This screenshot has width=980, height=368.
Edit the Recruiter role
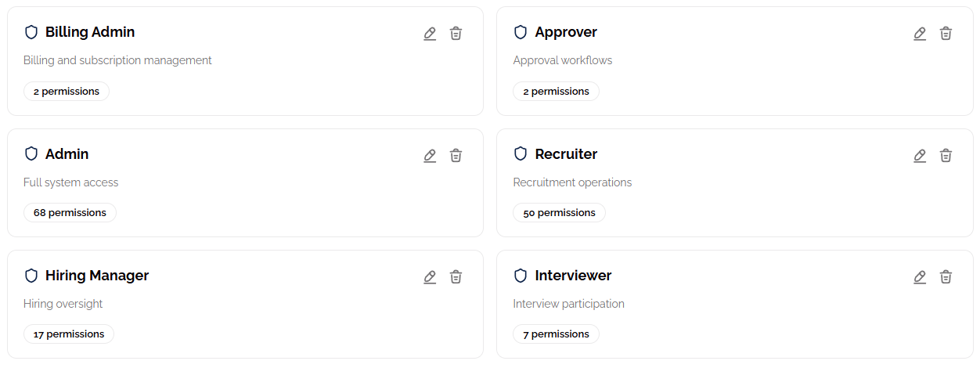tap(920, 156)
